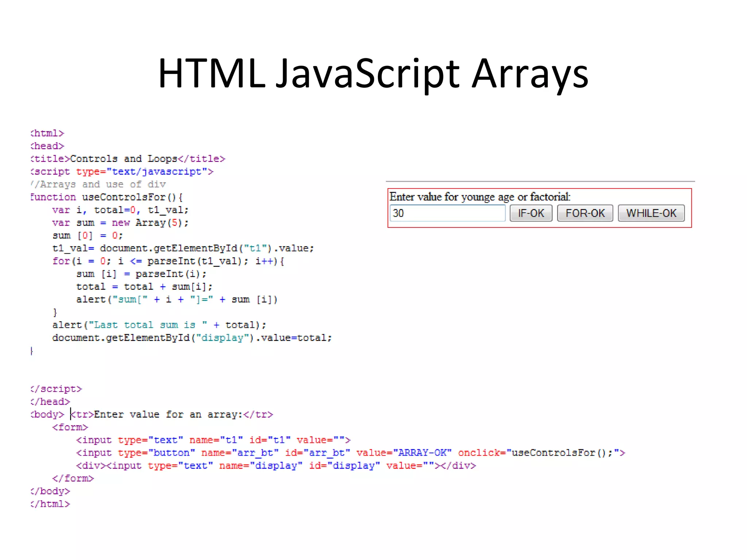Click the getElementById("display") assignment line
Image resolution: width=747 pixels, height=560 pixels.
click(x=192, y=338)
